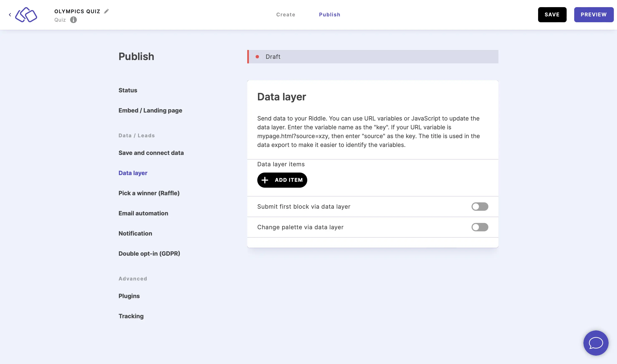Image resolution: width=617 pixels, height=364 pixels.
Task: Click the PREVIEW button top right
Action: 594,14
